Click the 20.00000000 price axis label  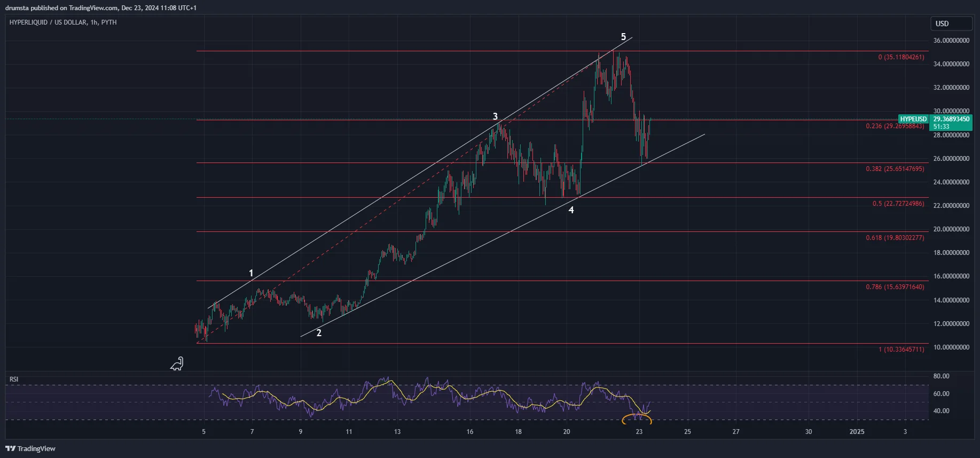pos(951,229)
